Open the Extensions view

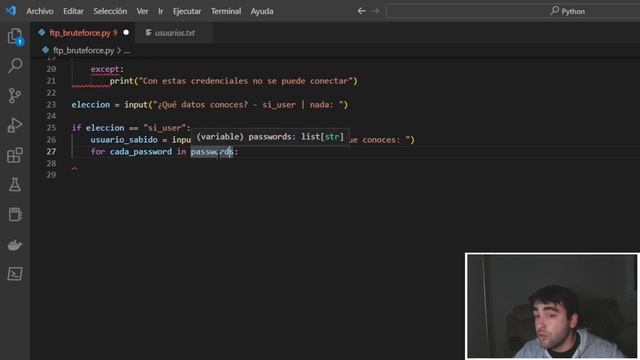15,155
